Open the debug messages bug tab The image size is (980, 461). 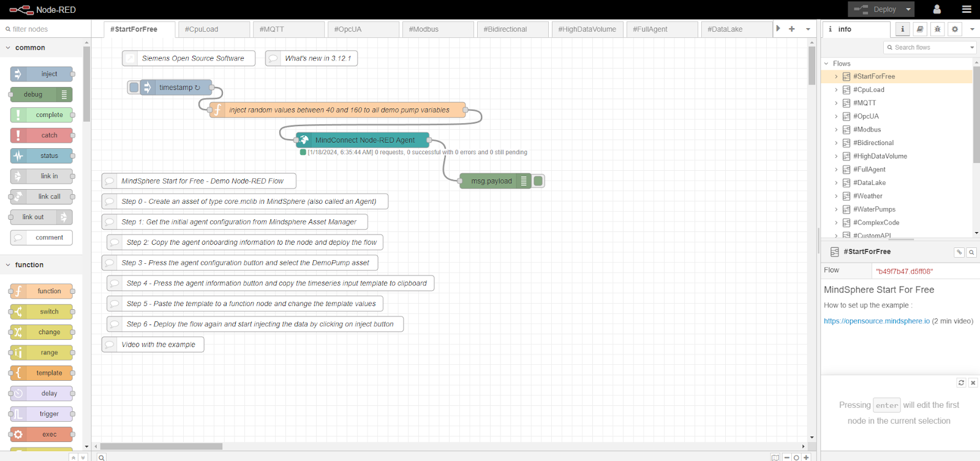coord(937,29)
